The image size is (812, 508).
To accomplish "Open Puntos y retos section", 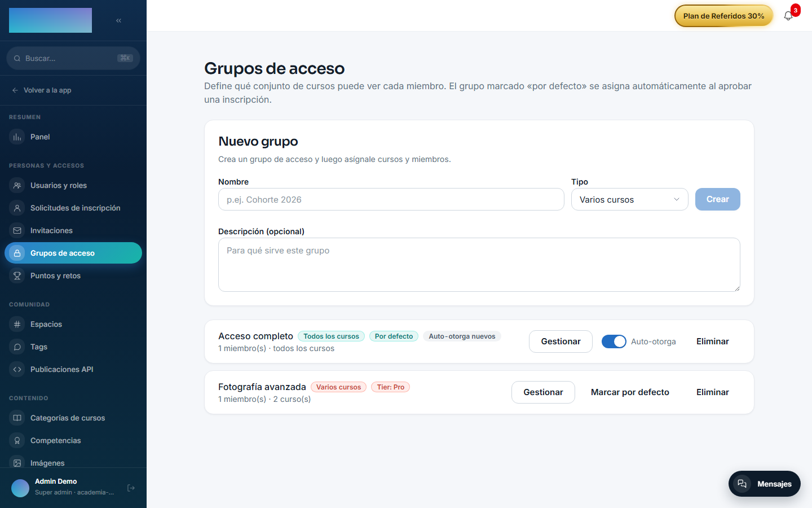I will click(73, 275).
